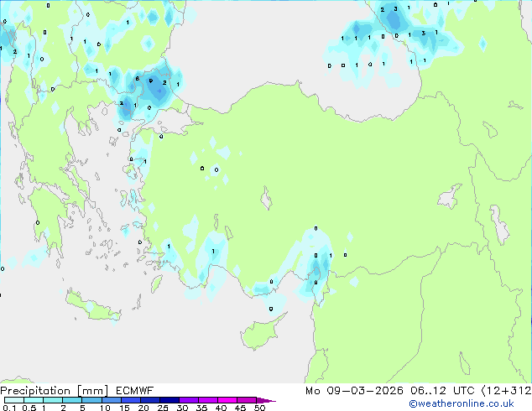Image resolution: width=532 pixels, height=411 pixels.
Task: Click the legend arrow above 50 mm
Action: pos(266,400)
